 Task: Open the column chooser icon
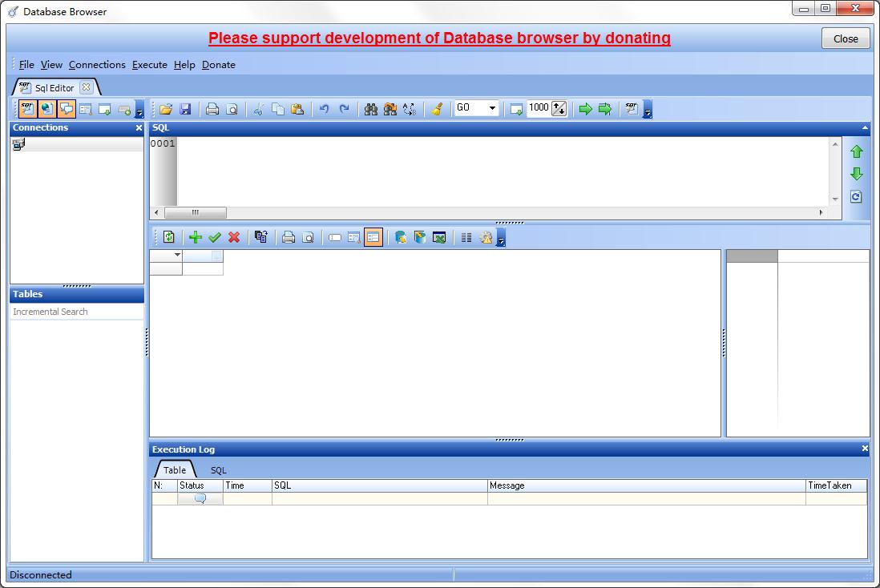coord(466,237)
